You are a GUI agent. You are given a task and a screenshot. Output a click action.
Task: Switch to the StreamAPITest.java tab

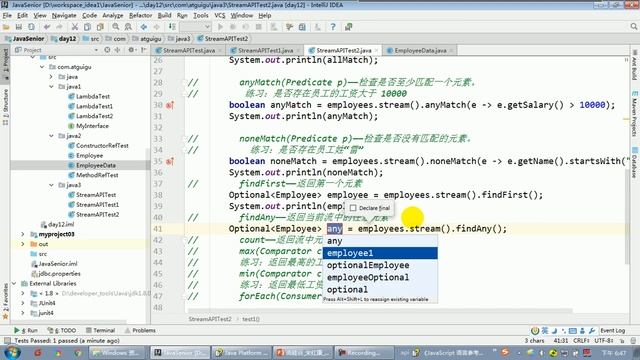tap(189, 51)
